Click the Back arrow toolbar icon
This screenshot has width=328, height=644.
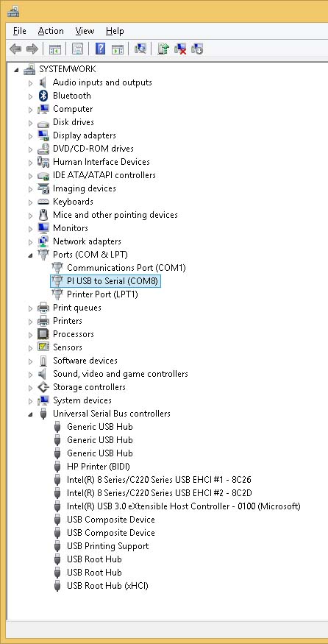[15, 49]
